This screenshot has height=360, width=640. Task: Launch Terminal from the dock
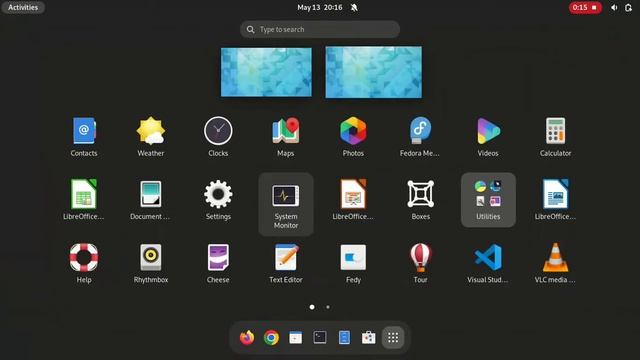pyautogui.click(x=320, y=338)
